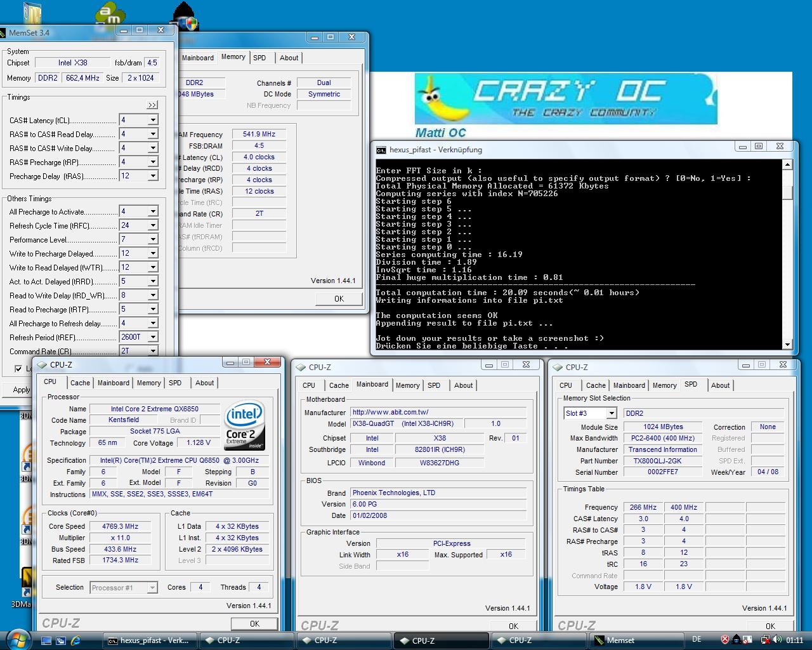Open CAS# Latency (tCL) dropdown
The width and height of the screenshot is (812, 650).
point(153,120)
